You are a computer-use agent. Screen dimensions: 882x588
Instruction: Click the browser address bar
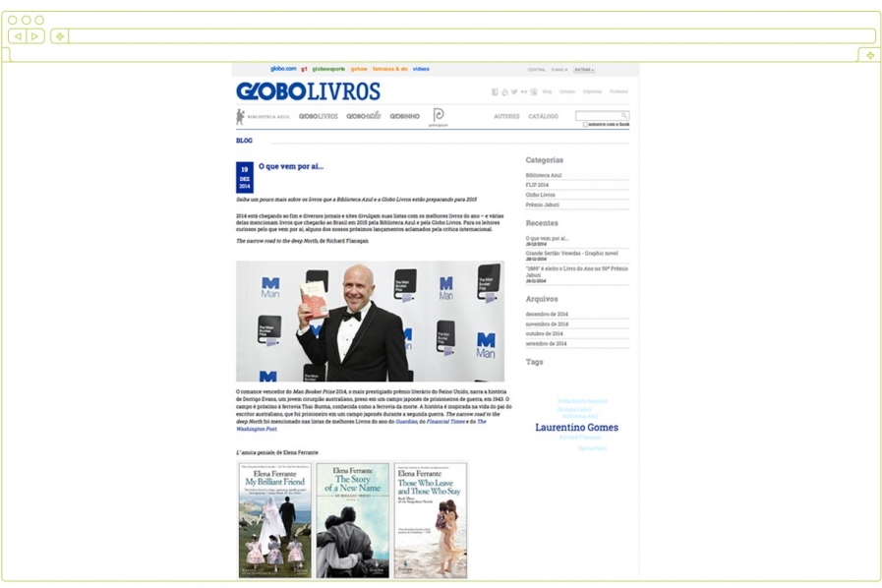coord(471,36)
